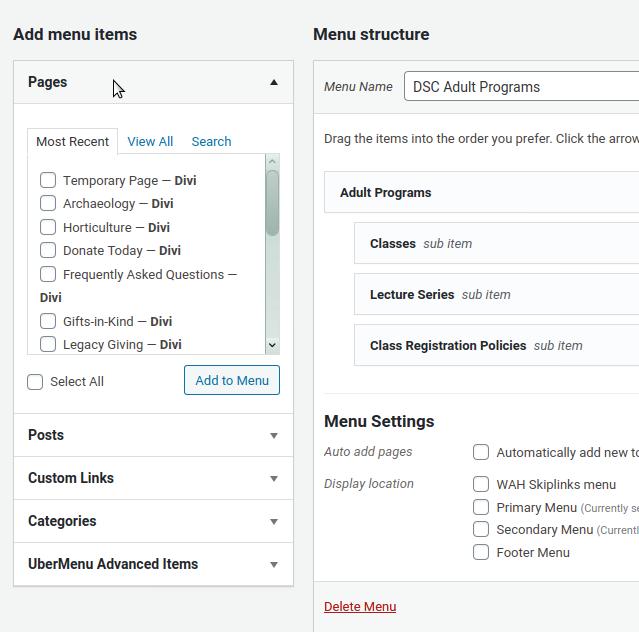Select the Adult Programs menu item
The height and width of the screenshot is (632, 639).
[x=482, y=192]
